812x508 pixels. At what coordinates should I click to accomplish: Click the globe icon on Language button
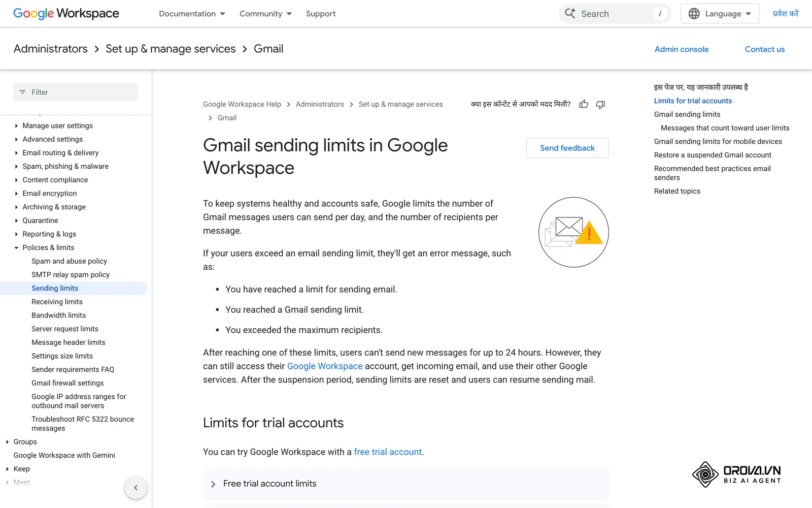click(694, 14)
